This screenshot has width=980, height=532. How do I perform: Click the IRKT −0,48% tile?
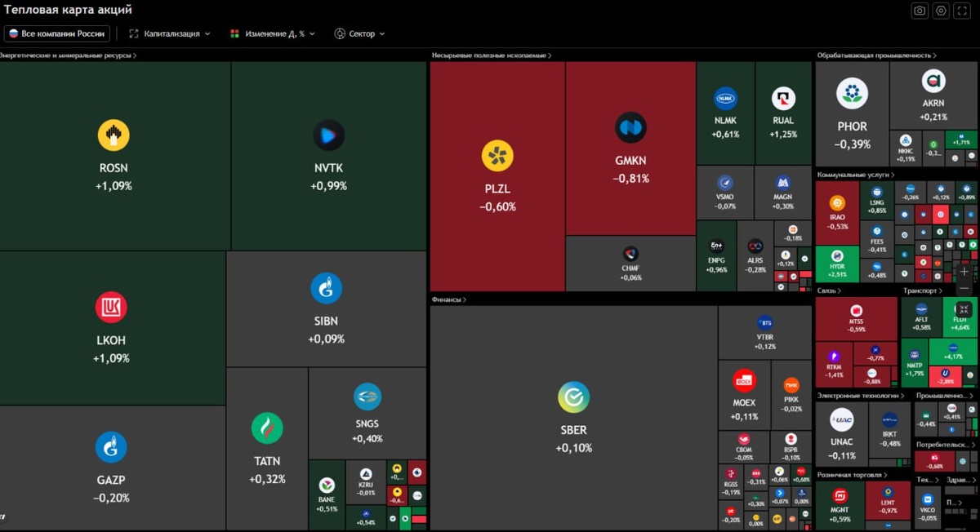point(889,428)
